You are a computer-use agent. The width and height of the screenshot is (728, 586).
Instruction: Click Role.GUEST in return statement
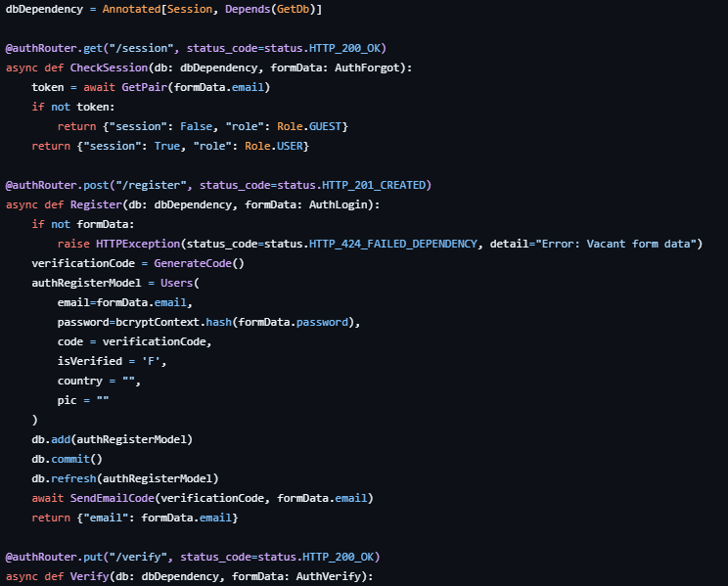coord(309,126)
